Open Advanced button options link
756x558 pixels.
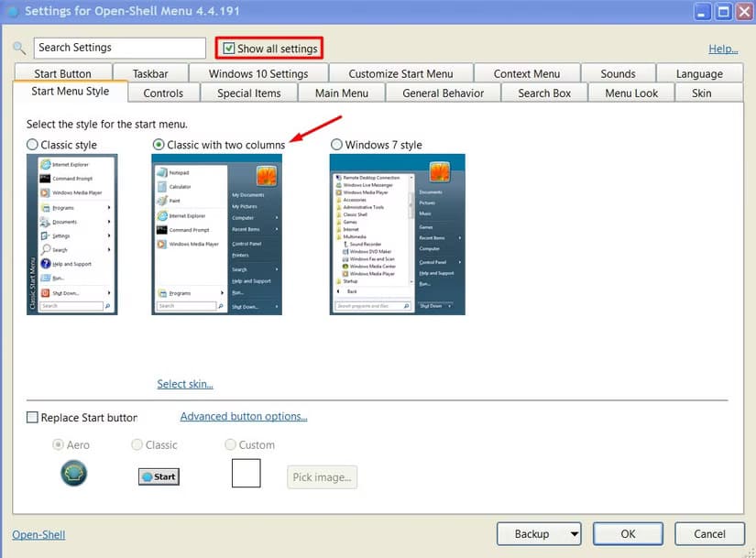coord(244,416)
